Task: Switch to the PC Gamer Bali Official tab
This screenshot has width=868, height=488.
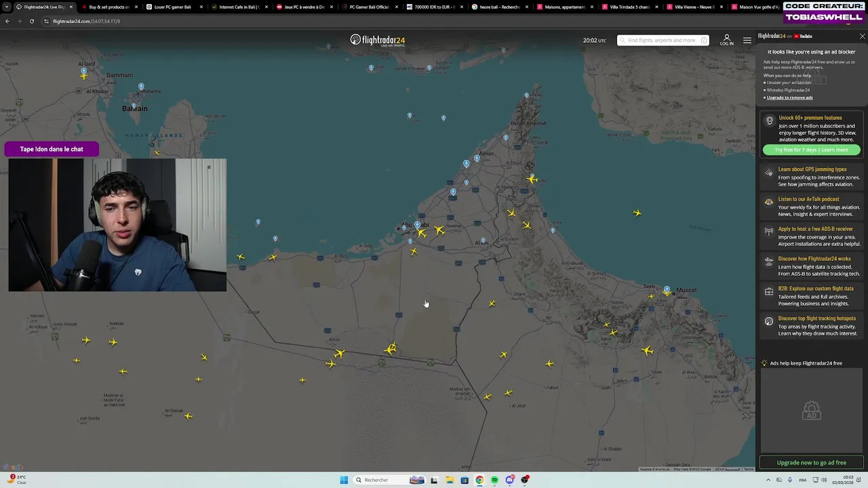Action: point(369,7)
